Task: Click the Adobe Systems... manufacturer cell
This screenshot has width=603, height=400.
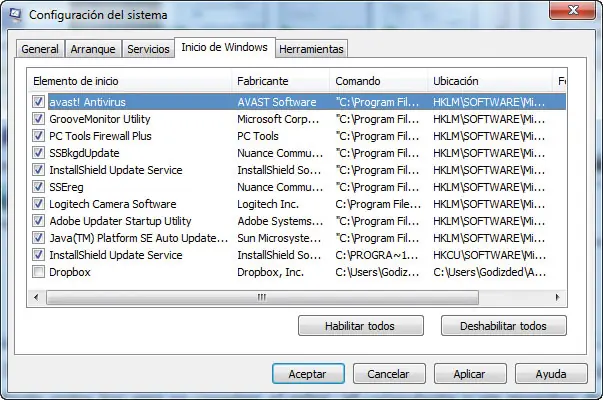Action: coord(280,221)
